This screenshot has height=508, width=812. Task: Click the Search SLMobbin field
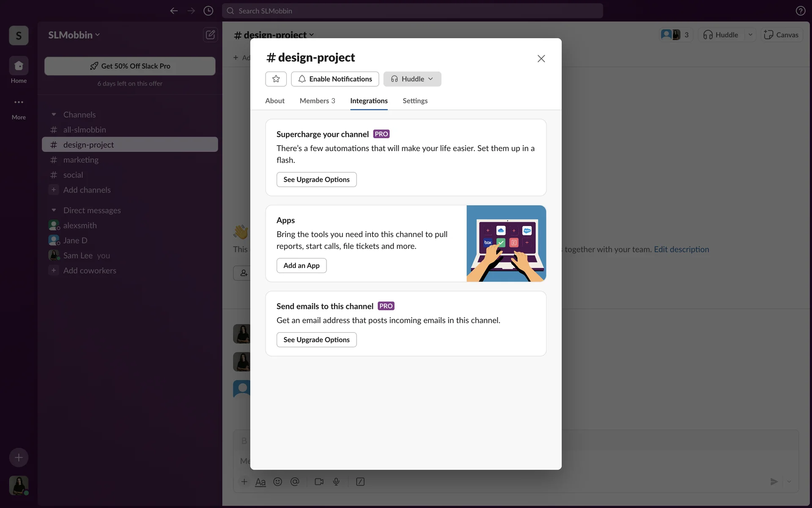pyautogui.click(x=412, y=11)
